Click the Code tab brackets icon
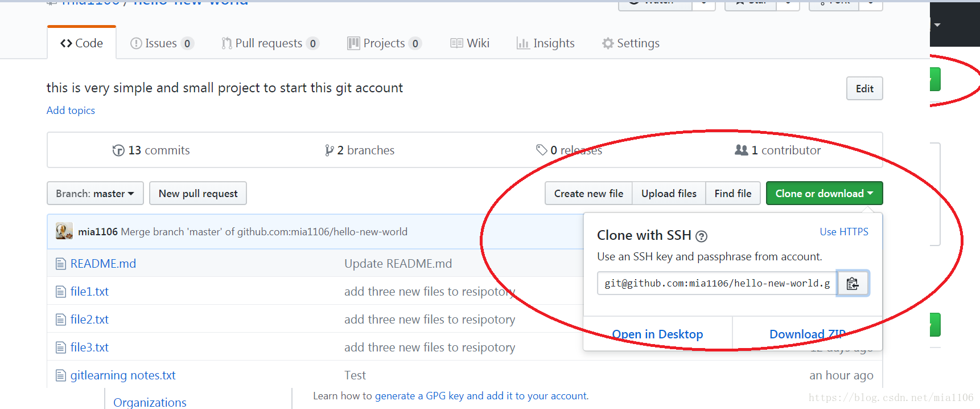Viewport: 980px width, 409px height. [x=66, y=43]
